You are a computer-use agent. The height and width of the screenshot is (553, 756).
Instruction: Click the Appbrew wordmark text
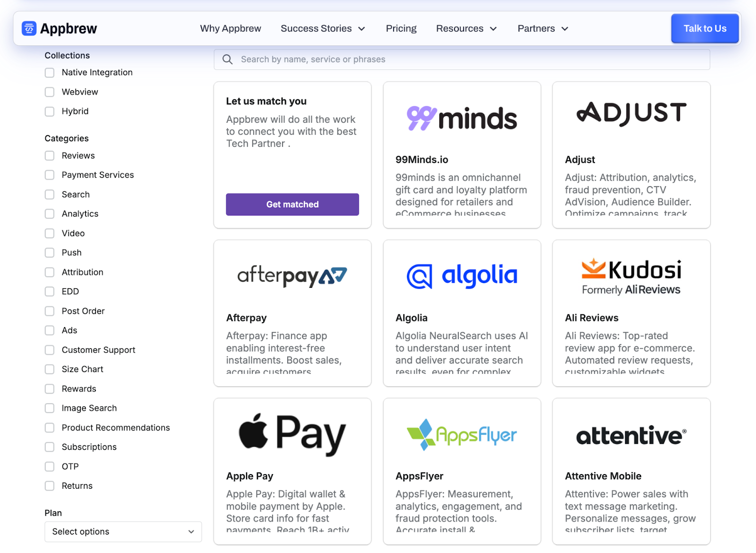[x=69, y=29]
